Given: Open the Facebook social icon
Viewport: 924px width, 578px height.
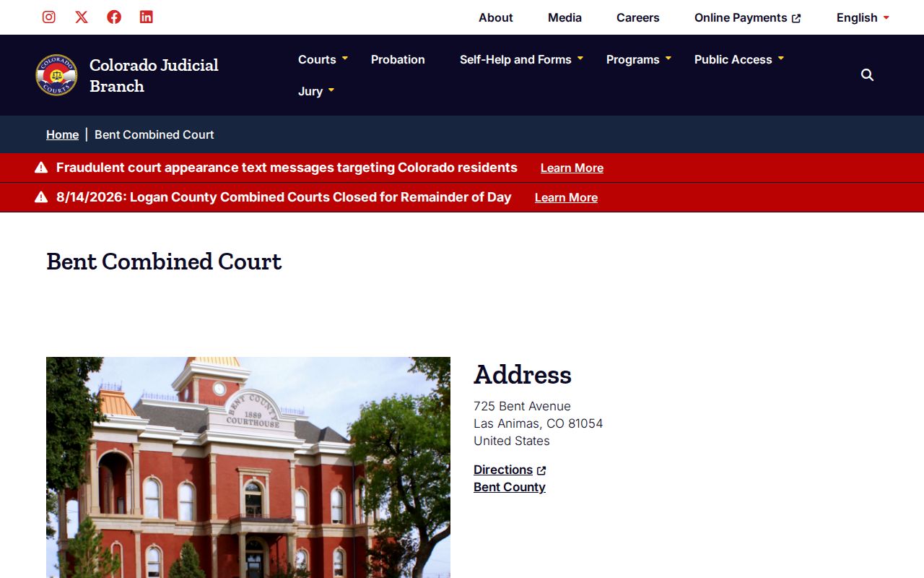Looking at the screenshot, I should coord(114,17).
